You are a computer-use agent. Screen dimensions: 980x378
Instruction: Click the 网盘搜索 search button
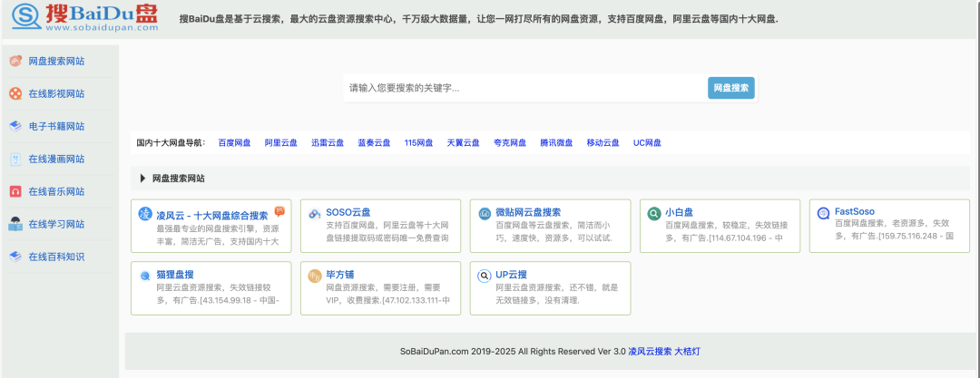point(730,88)
